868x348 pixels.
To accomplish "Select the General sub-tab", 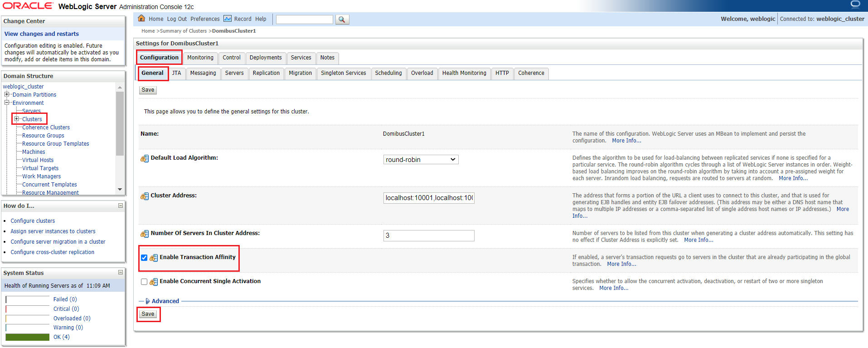I will coord(152,73).
